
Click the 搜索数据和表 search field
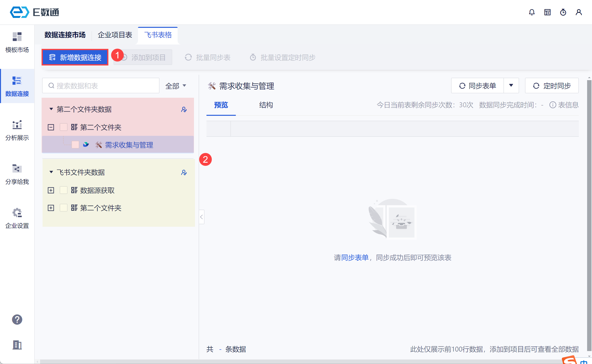pos(101,86)
